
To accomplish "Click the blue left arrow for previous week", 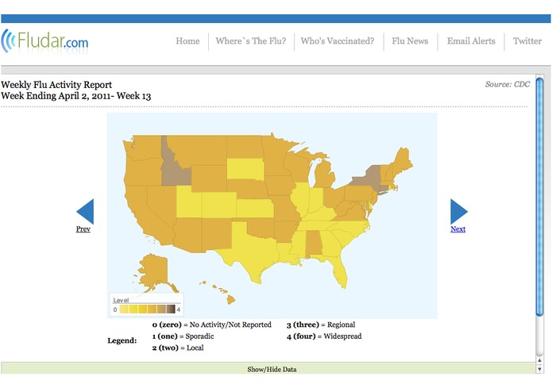I will click(x=85, y=211).
